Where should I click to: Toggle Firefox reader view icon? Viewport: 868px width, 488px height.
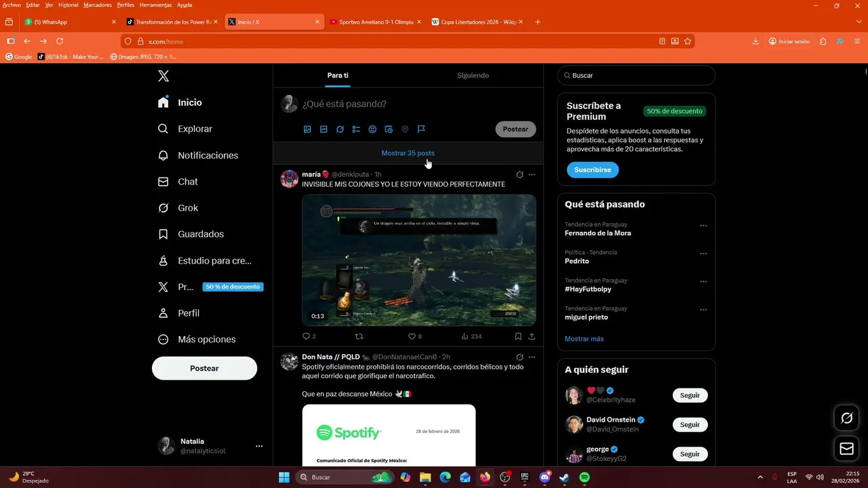click(x=662, y=41)
